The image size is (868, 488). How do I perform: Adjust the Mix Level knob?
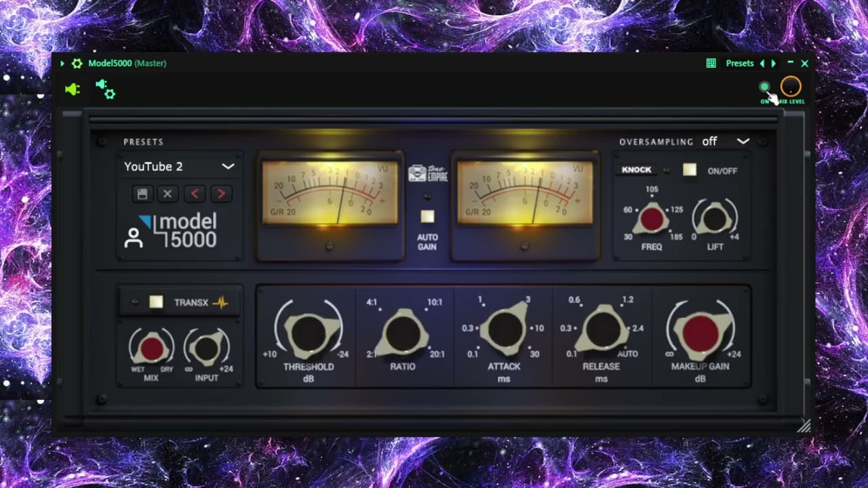point(791,87)
